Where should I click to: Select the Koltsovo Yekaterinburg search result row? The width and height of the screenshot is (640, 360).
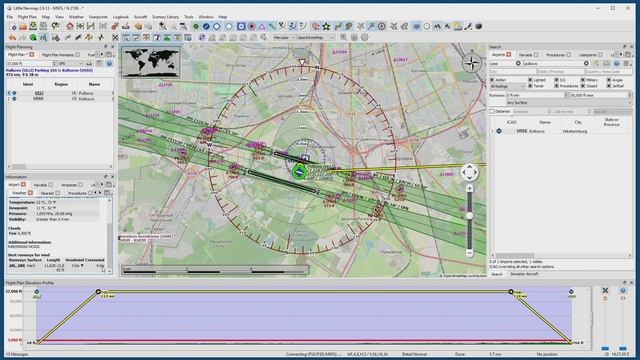pos(561,131)
